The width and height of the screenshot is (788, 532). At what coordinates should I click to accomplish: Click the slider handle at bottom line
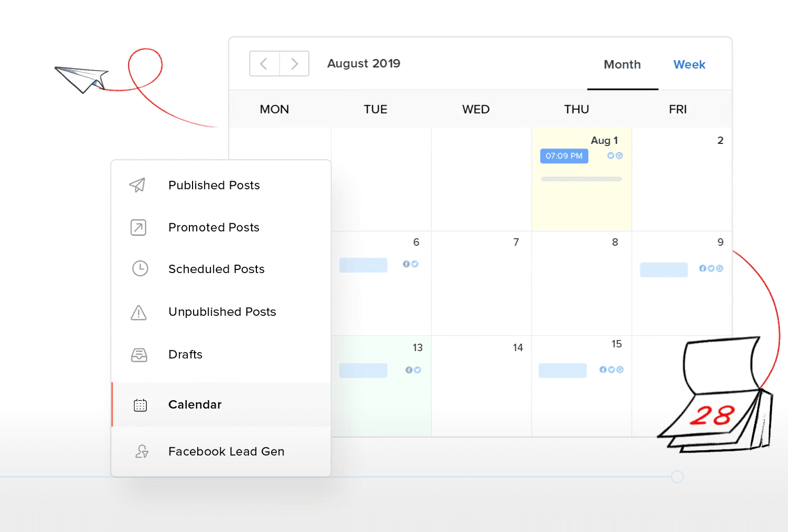[677, 477]
